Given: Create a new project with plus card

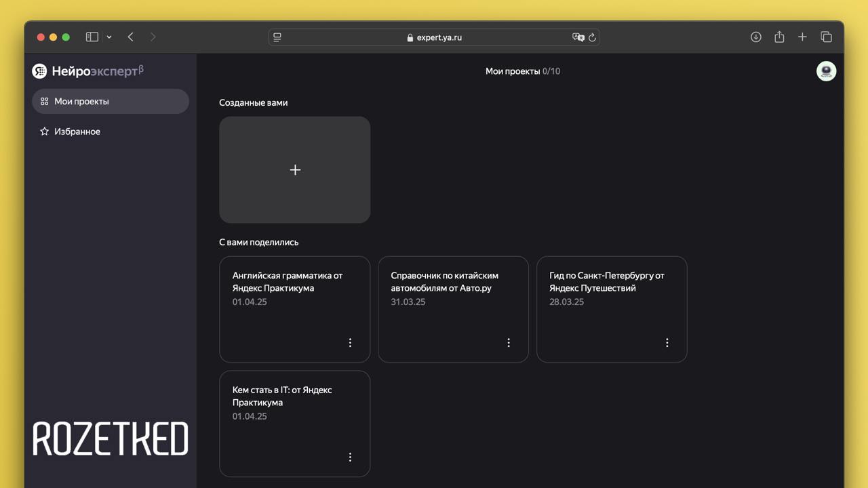Looking at the screenshot, I should pos(295,169).
